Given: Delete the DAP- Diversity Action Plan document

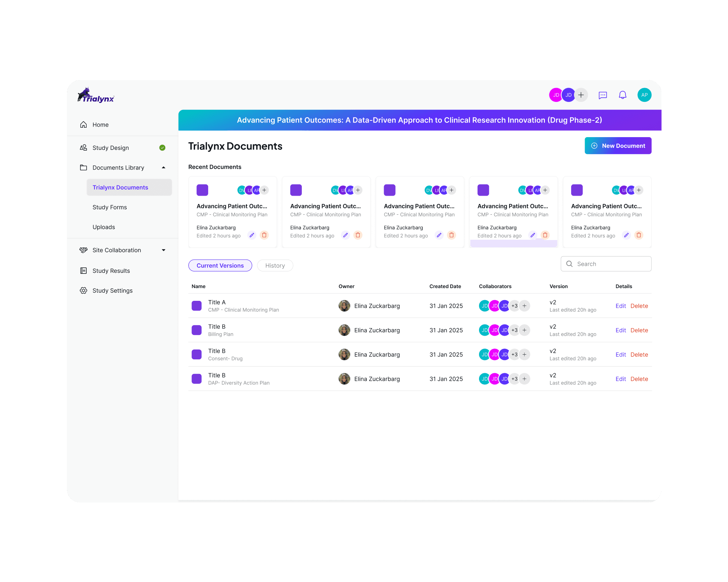Looking at the screenshot, I should tap(639, 379).
